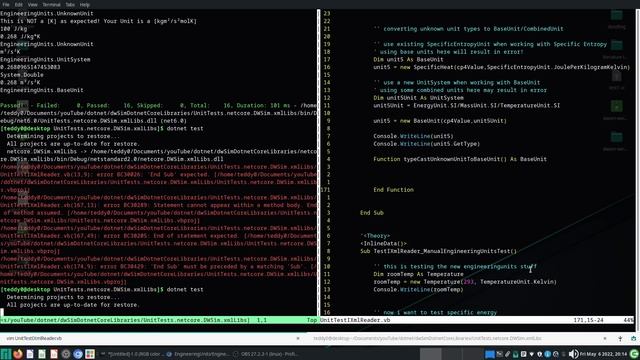Click 'Sub TestIXmlReader_ManualEngineeringUnitsTest()' line
The width and height of the screenshot is (640, 360).
438,251
